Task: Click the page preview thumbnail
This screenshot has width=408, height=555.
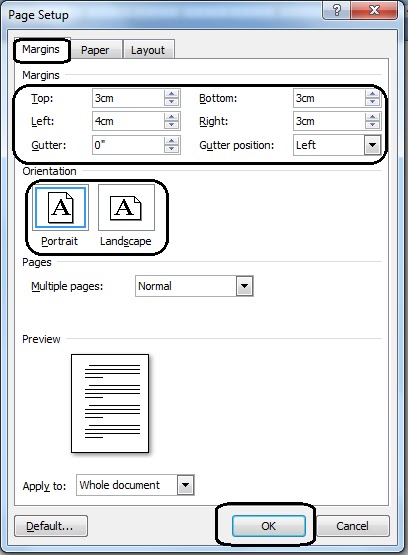Action: click(110, 403)
